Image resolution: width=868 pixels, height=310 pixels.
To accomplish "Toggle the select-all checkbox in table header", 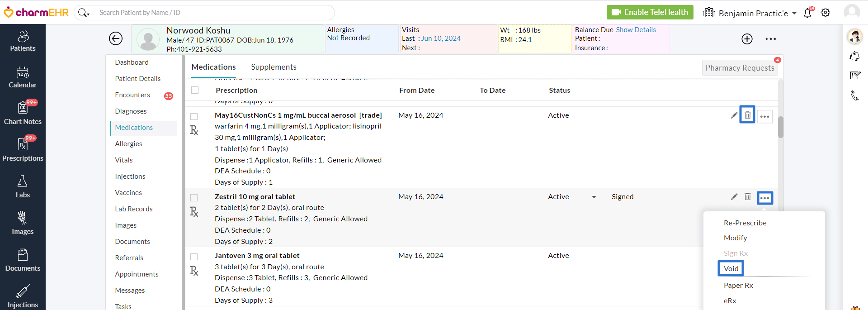I will click(195, 90).
